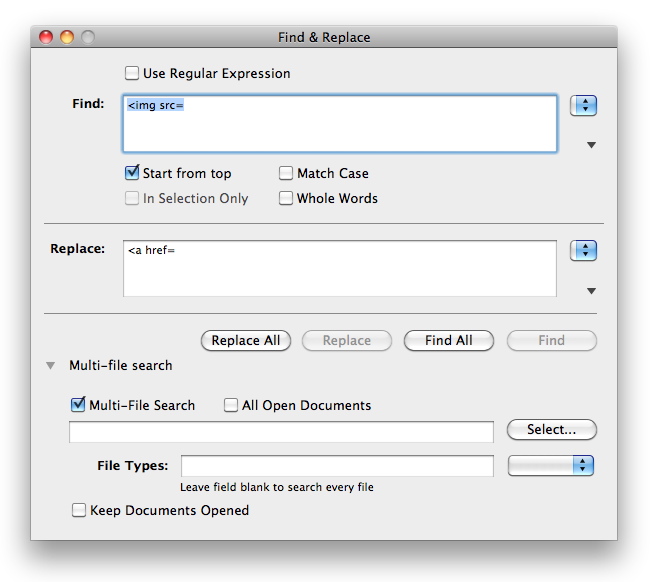Uncheck Start from top option

[132, 173]
